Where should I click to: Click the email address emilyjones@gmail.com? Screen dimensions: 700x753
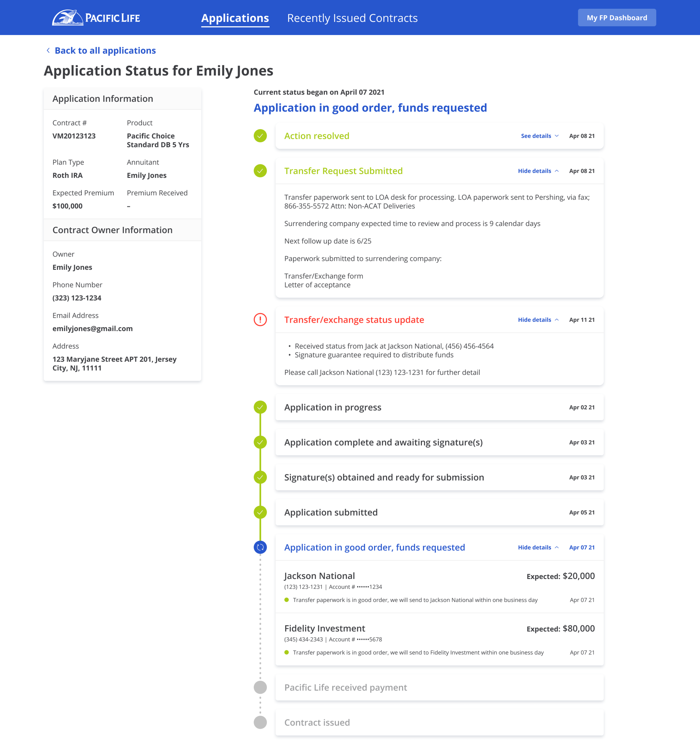pos(92,328)
